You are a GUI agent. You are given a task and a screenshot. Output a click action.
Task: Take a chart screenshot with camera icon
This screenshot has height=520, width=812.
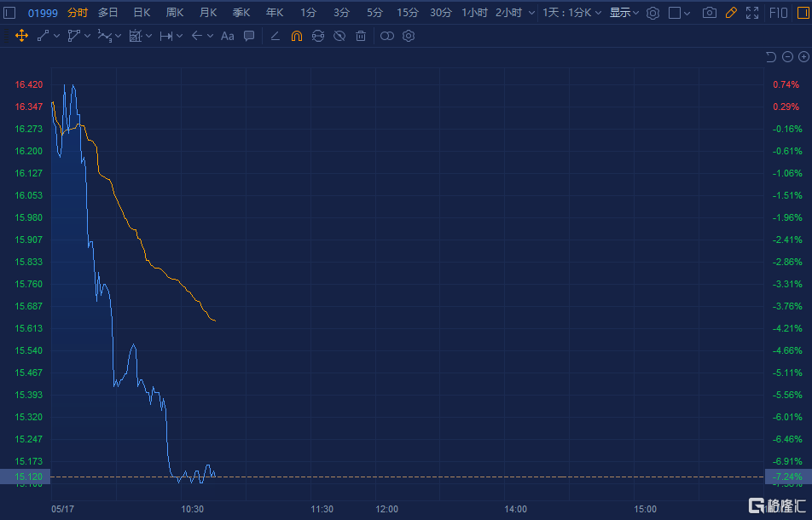click(709, 13)
